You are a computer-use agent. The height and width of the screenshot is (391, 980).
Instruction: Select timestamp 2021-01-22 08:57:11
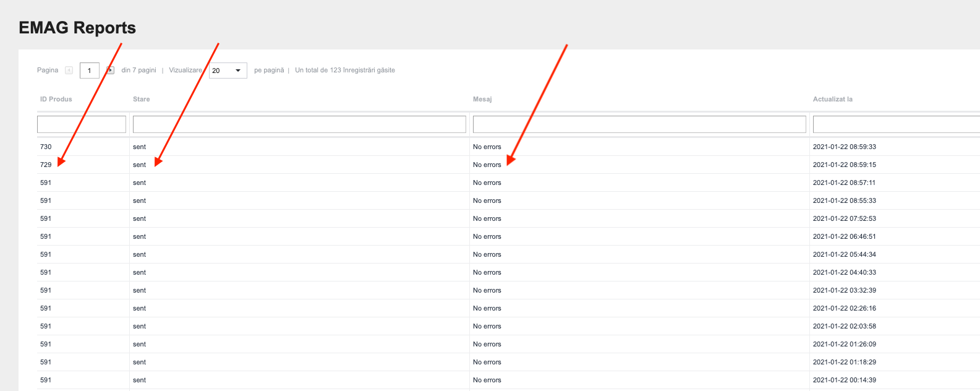(x=845, y=183)
